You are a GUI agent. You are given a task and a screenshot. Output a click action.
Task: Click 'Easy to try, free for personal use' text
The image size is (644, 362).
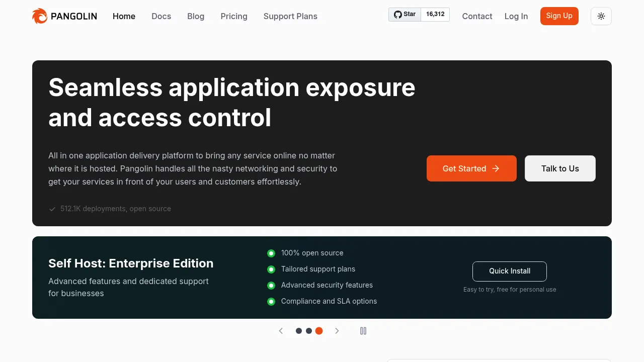click(x=510, y=290)
